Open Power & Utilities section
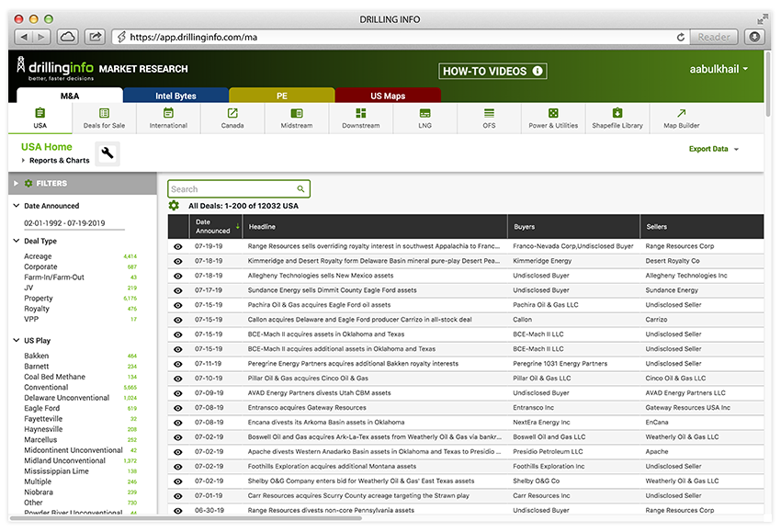781x532 pixels. (x=553, y=119)
